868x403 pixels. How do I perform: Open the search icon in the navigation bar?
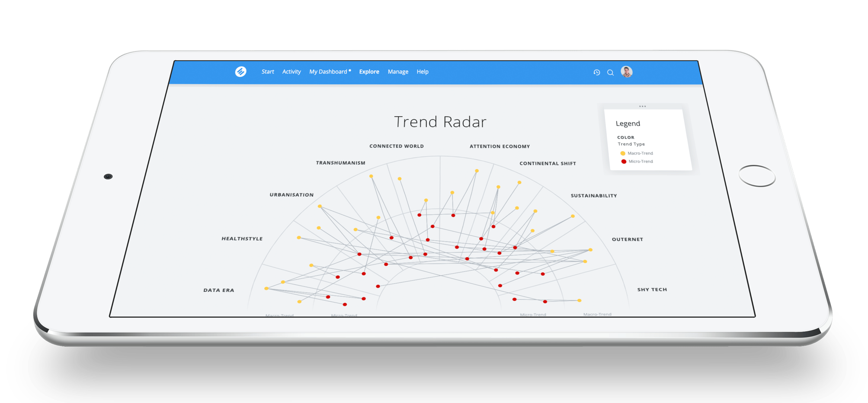(610, 72)
